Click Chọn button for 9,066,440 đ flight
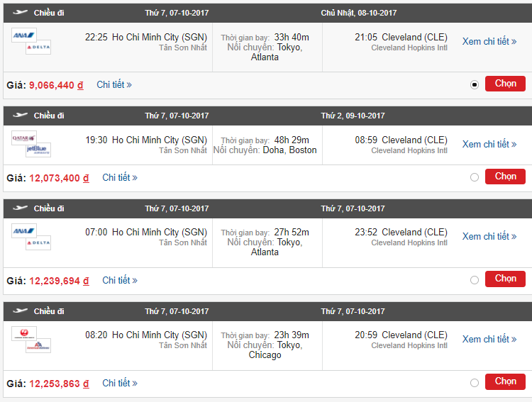This screenshot has width=532, height=402. [x=505, y=84]
